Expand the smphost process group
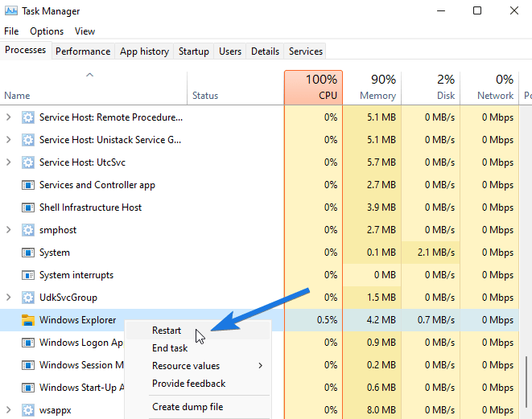The width and height of the screenshot is (532, 419). pos(9,230)
